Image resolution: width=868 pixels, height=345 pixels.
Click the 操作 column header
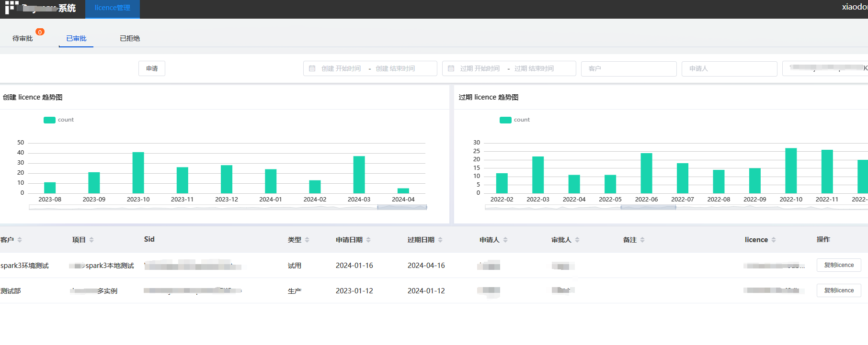coord(823,239)
